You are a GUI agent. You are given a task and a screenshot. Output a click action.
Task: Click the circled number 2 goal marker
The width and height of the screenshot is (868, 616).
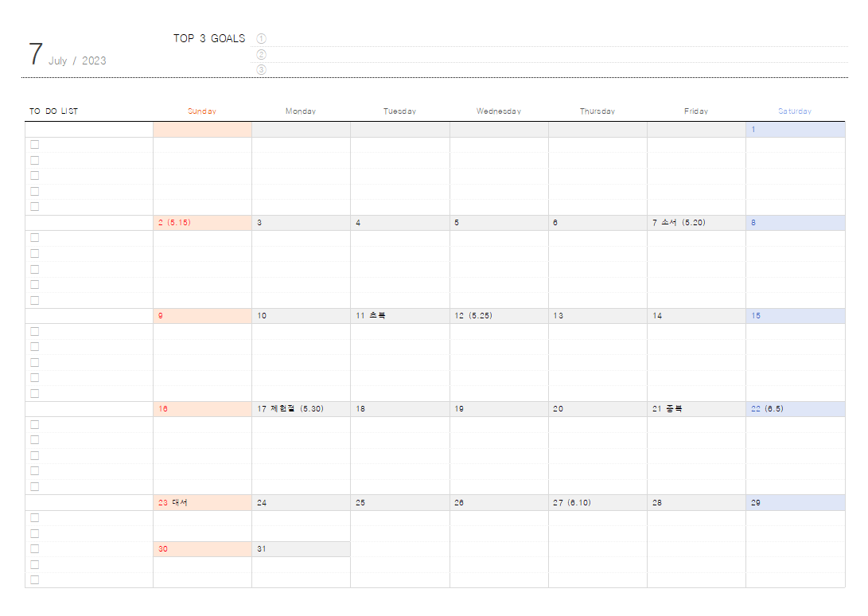pos(261,54)
